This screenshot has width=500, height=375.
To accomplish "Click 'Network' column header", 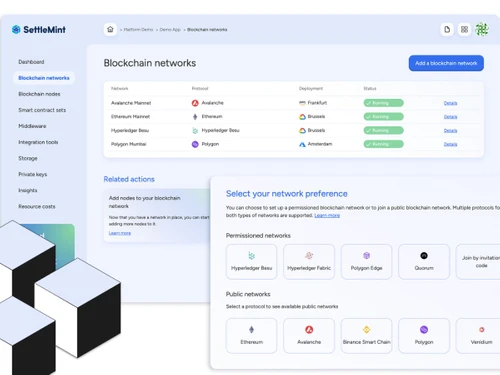I will click(120, 88).
